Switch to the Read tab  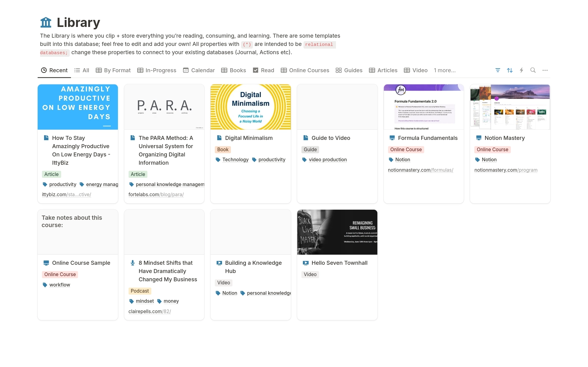[x=264, y=70]
